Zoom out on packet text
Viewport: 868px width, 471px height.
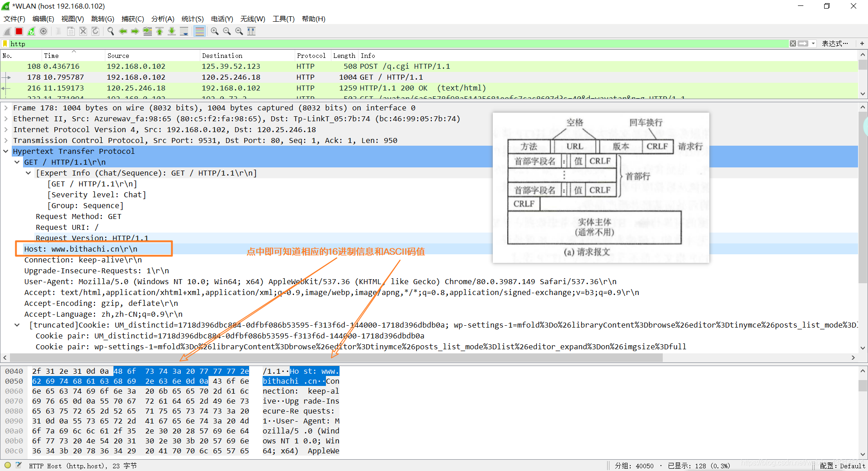[227, 31]
